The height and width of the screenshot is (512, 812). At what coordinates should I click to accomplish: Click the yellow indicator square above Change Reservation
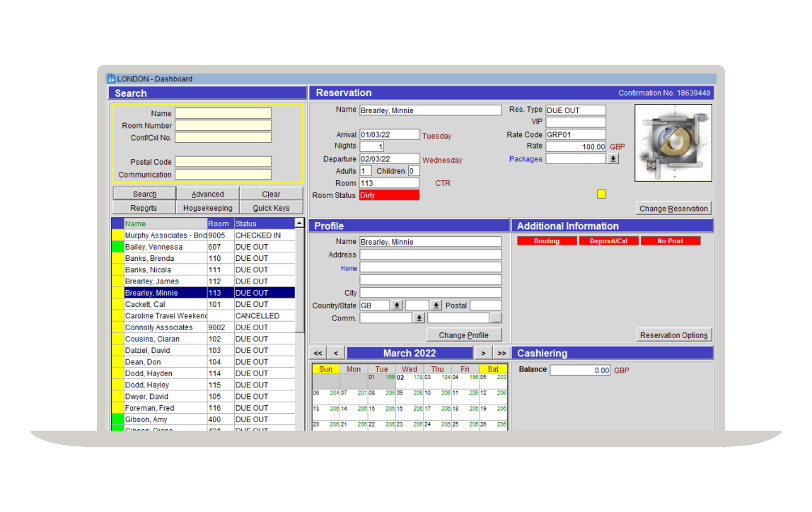(x=601, y=193)
